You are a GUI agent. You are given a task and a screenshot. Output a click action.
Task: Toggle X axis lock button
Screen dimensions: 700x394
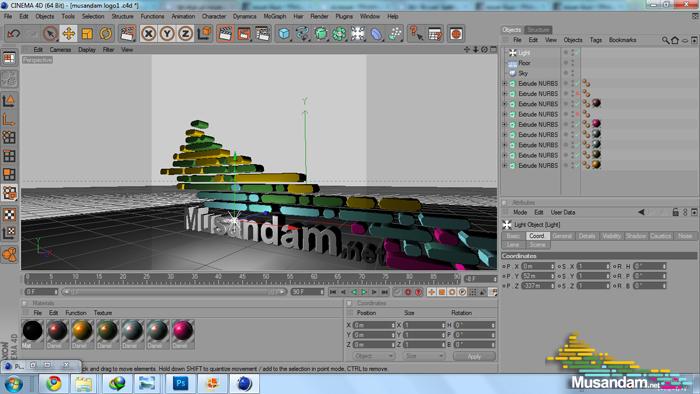(x=149, y=33)
